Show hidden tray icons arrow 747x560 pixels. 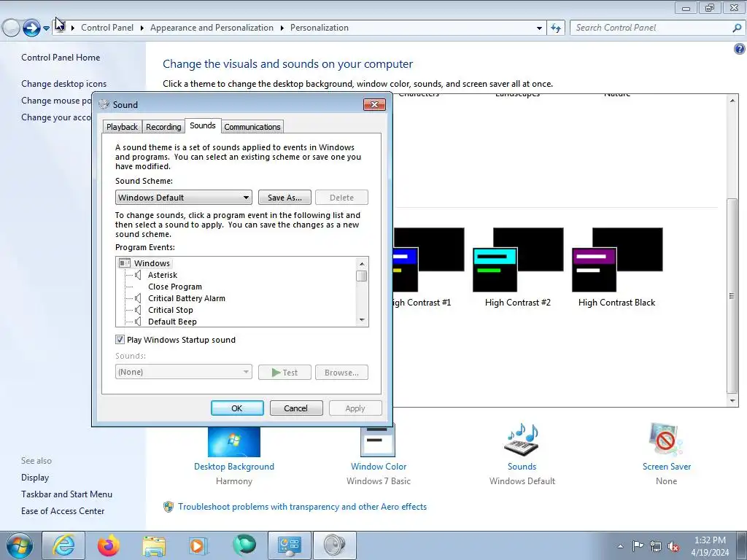pyautogui.click(x=620, y=546)
